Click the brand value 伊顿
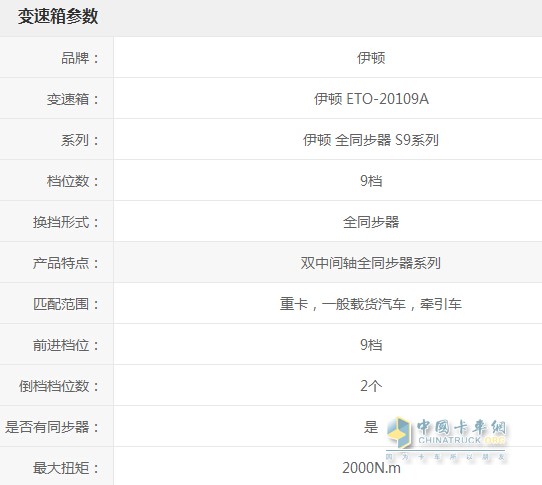542x485 pixels. (371, 58)
